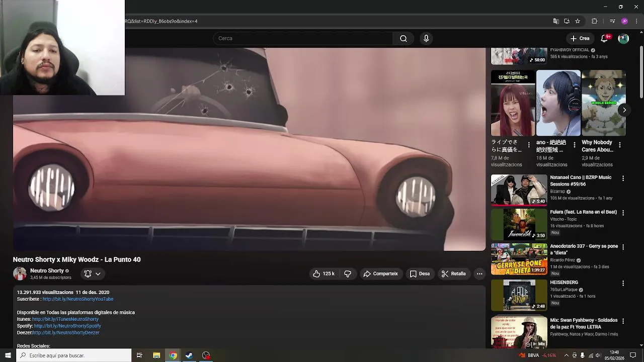Image resolution: width=644 pixels, height=362 pixels.
Task: Open options for Anecdotario 337 video
Action: click(623, 247)
